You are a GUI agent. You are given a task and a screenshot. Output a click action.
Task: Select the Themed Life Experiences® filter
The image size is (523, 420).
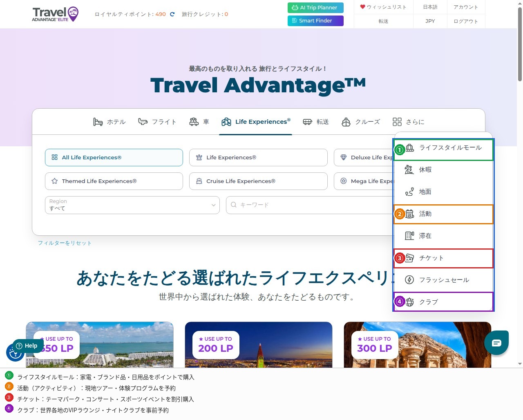pos(114,181)
